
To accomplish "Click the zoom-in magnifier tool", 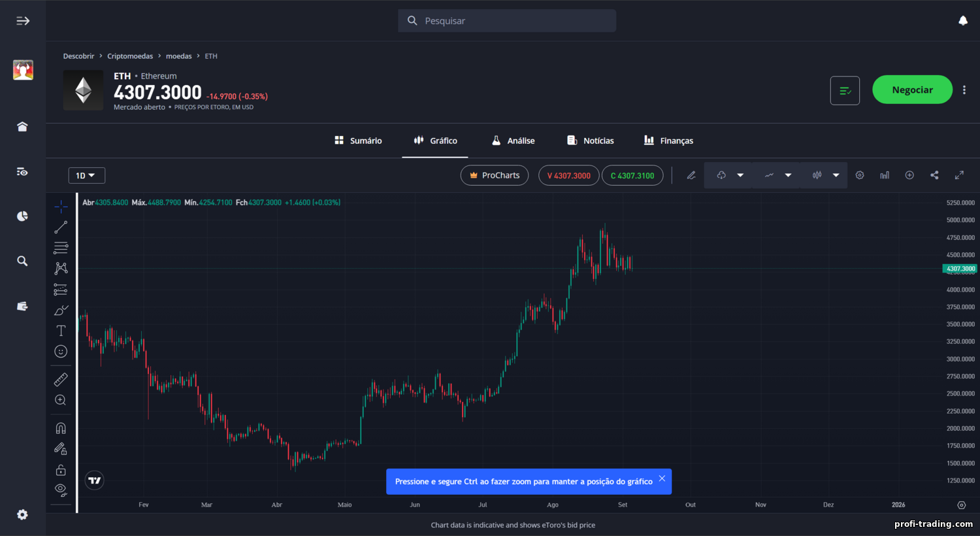I will (x=61, y=400).
